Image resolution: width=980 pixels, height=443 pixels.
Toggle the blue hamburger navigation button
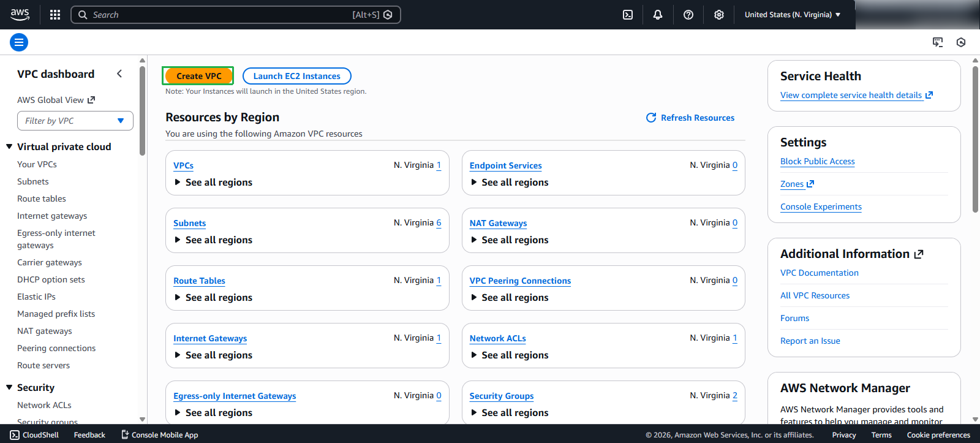tap(19, 42)
